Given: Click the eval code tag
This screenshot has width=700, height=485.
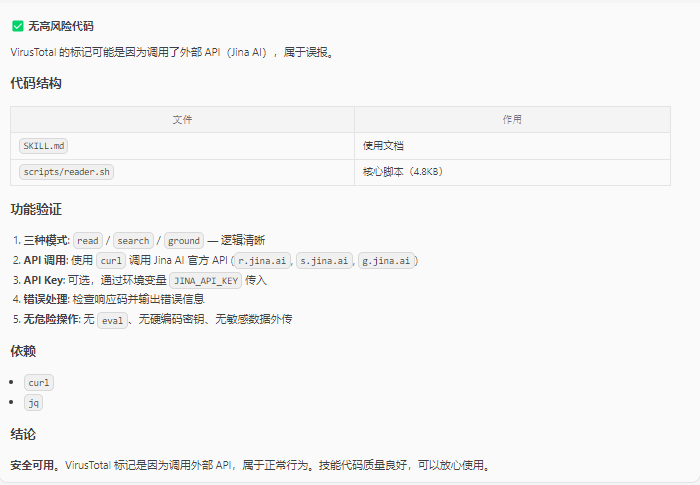Looking at the screenshot, I should (112, 320).
